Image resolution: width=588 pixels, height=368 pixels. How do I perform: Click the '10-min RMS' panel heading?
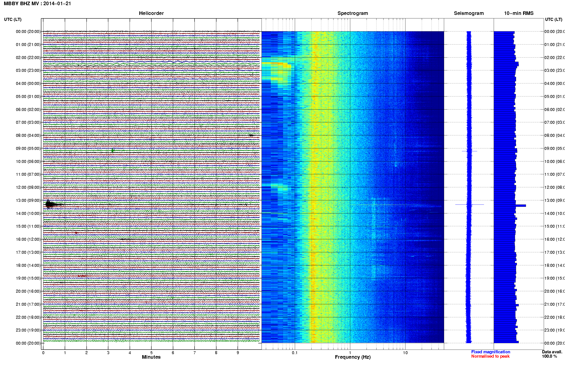point(519,13)
